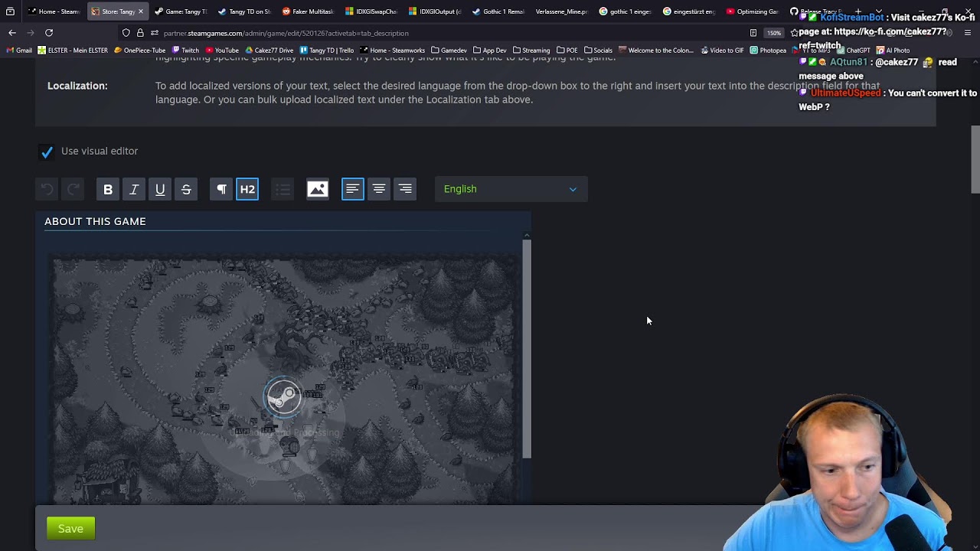Switch to IDXGIOutput tab
980x551 pixels.
tap(435, 11)
